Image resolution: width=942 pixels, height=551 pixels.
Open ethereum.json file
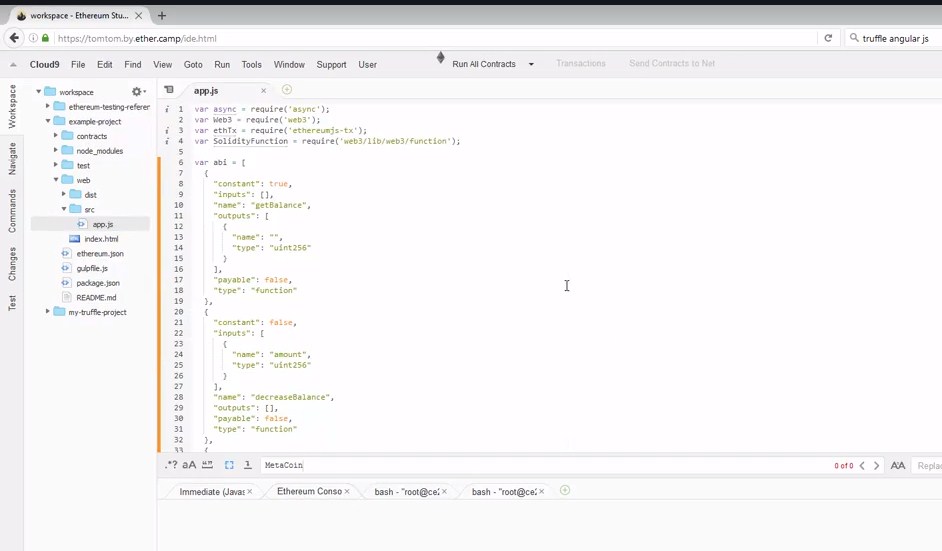(x=100, y=254)
